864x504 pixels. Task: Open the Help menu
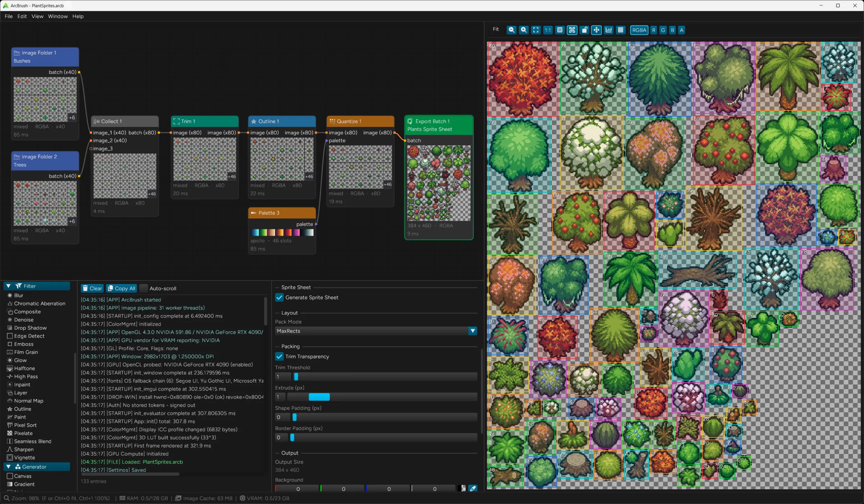click(78, 16)
